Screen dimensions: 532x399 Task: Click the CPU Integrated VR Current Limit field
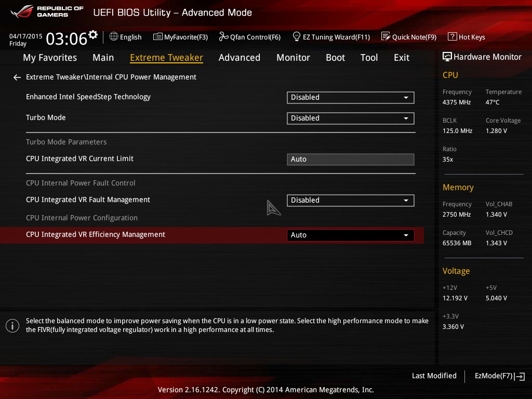coord(351,159)
